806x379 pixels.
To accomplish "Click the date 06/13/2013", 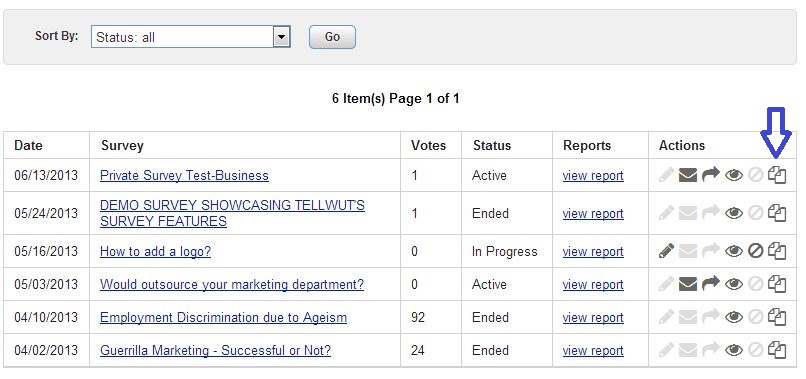I will pyautogui.click(x=46, y=175).
